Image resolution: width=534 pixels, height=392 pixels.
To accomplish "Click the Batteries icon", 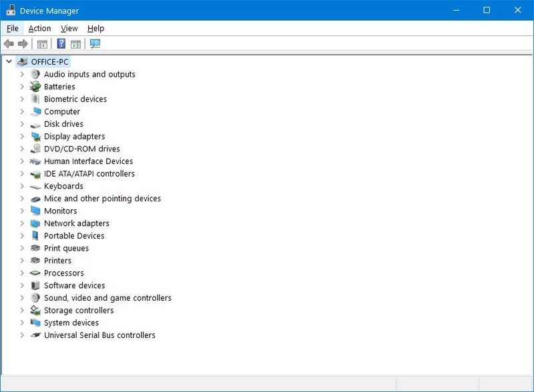I will [x=35, y=87].
